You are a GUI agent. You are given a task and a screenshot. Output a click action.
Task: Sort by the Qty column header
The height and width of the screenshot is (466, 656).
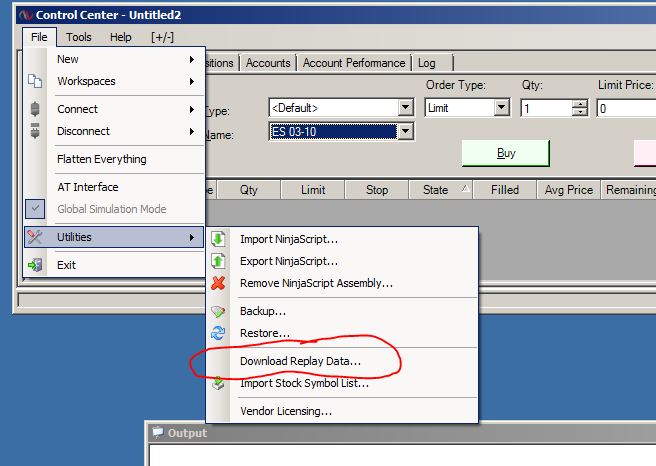click(x=249, y=190)
